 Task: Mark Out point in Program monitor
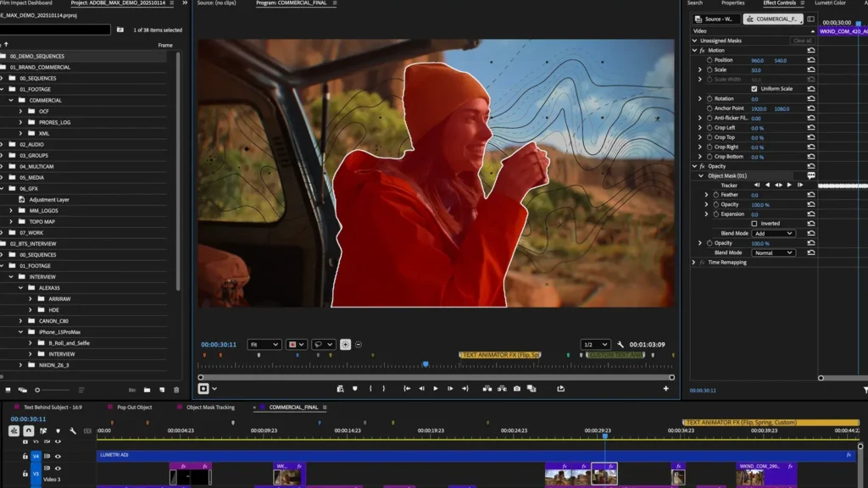click(x=384, y=389)
